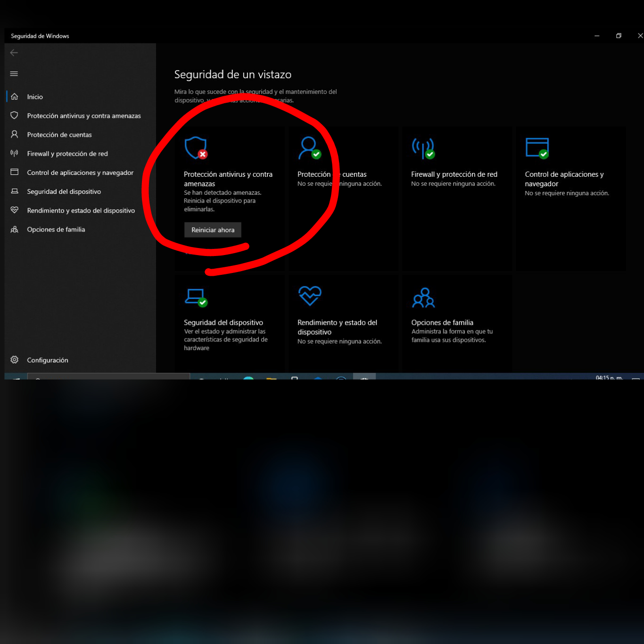The height and width of the screenshot is (644, 644).
Task: Open Configuración gear at sidebar bottom
Action: click(x=80, y=360)
